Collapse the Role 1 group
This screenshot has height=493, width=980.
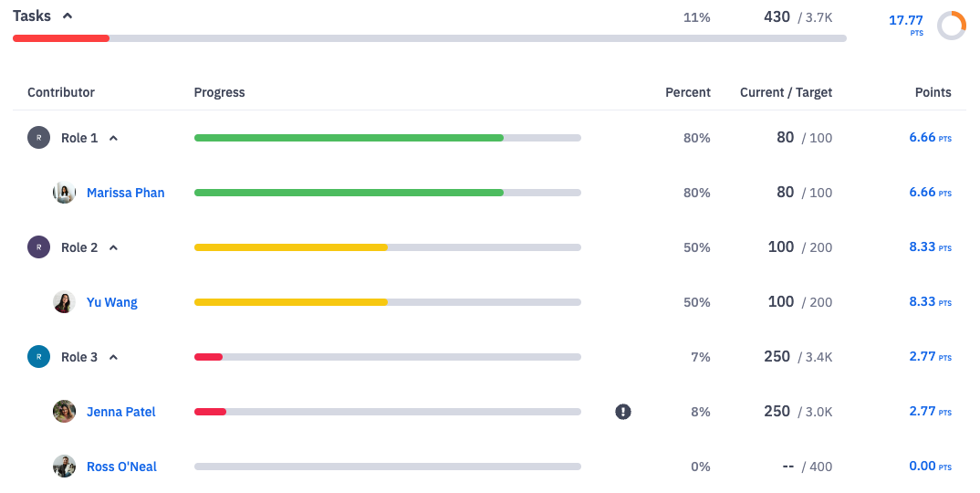(114, 139)
